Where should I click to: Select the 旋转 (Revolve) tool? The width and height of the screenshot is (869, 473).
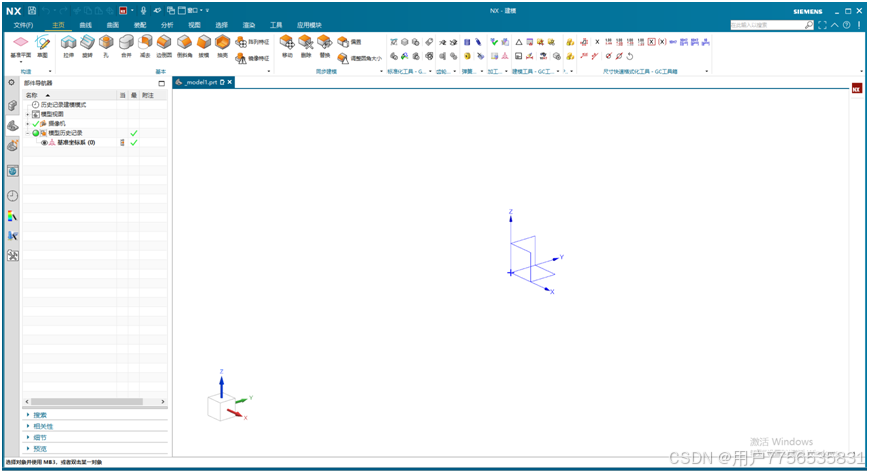(x=88, y=47)
